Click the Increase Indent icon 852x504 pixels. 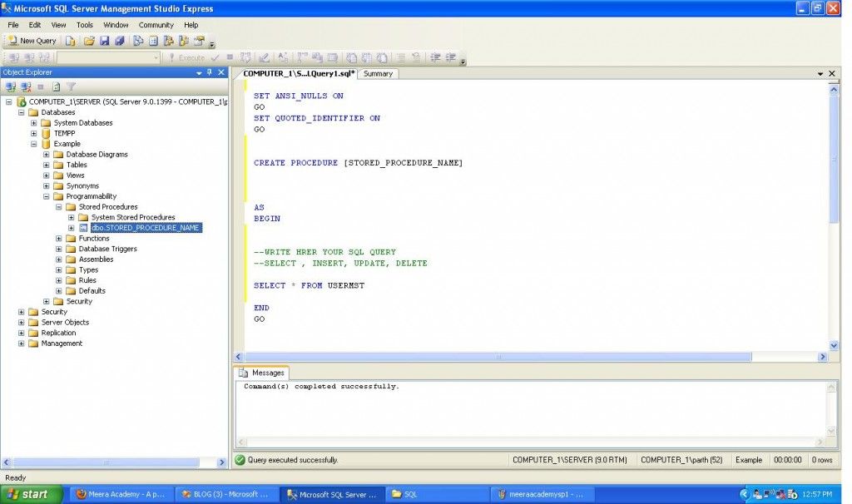coord(450,57)
